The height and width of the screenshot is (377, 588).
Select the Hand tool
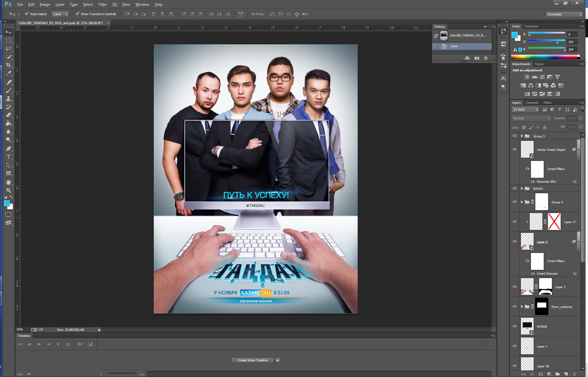point(8,182)
